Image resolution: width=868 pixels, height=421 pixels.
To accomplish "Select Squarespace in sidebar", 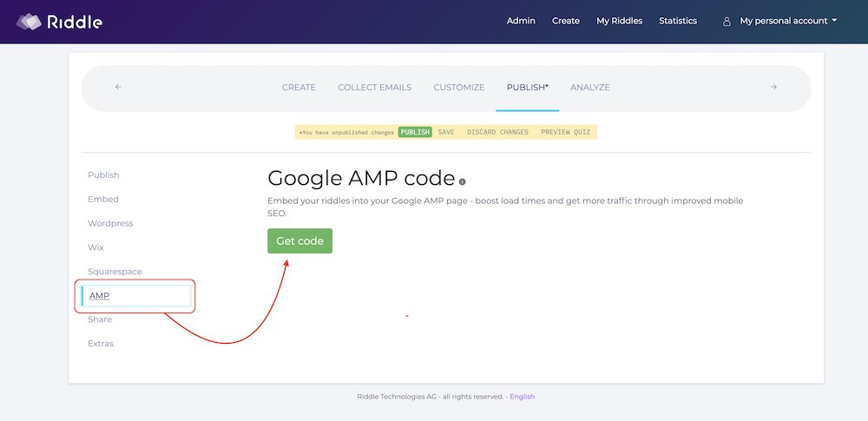I will pos(115,272).
